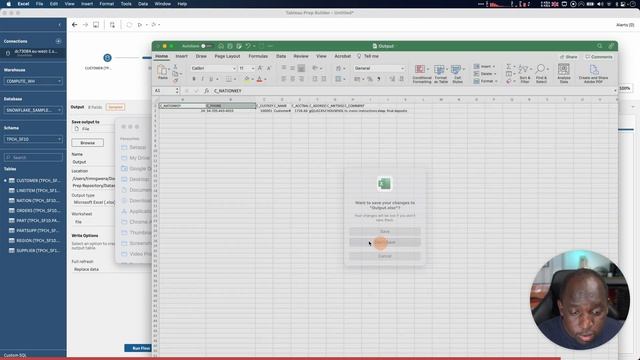Click the search icon in Excel title bar
640x360 pixels.
(600, 46)
